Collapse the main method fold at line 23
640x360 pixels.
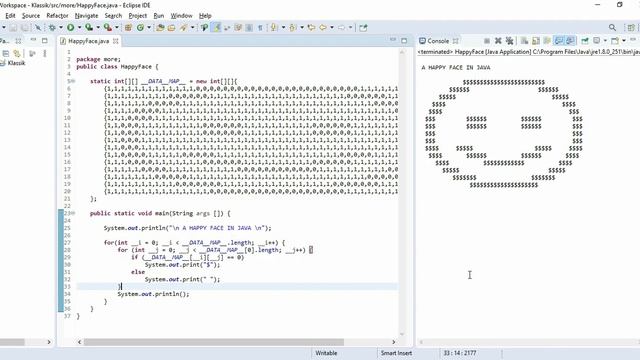73,213
